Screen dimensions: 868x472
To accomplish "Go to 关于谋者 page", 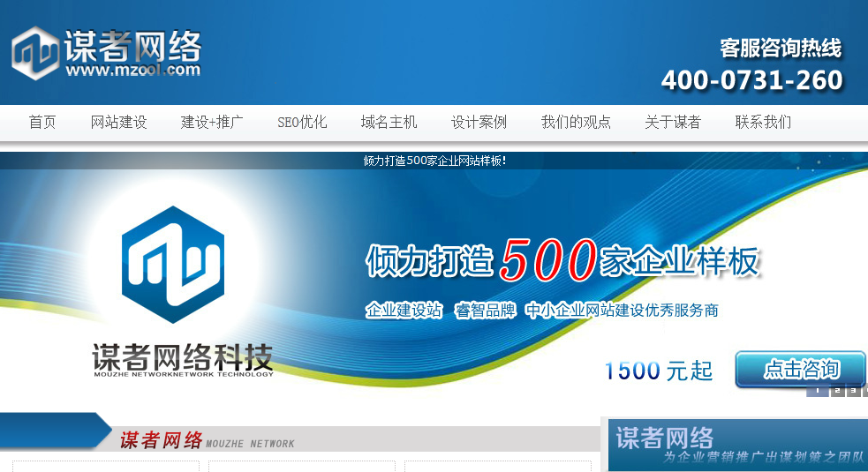I will [672, 123].
